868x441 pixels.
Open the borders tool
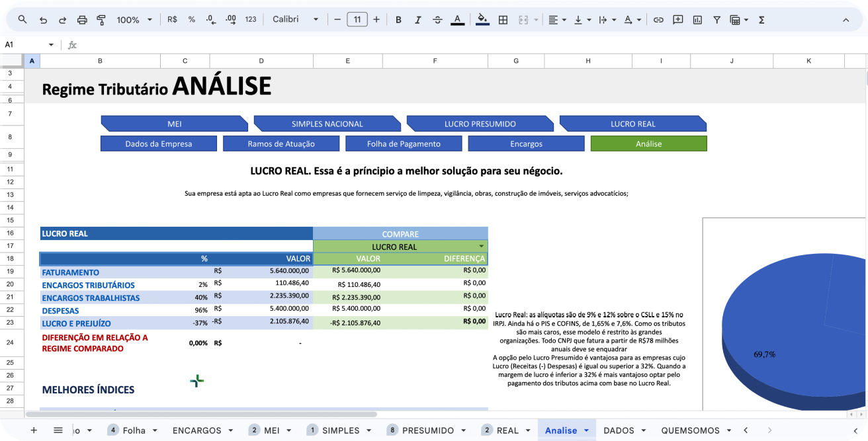503,20
